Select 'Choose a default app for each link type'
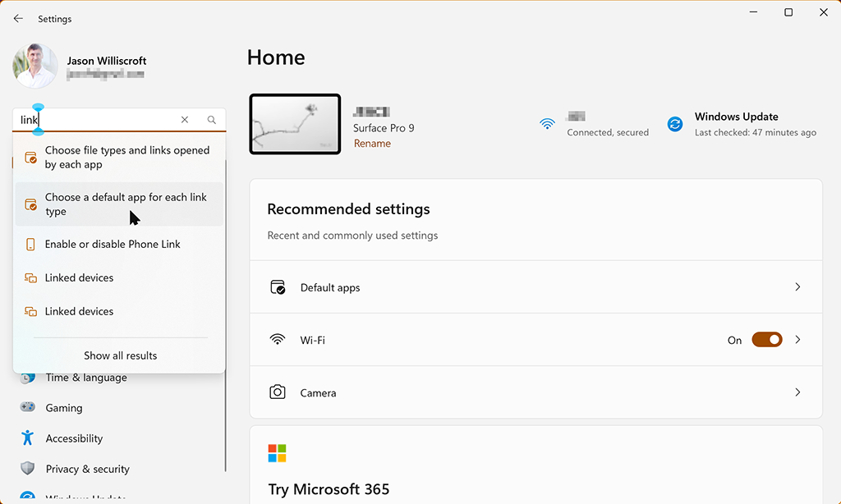The height and width of the screenshot is (504, 841). (119, 204)
